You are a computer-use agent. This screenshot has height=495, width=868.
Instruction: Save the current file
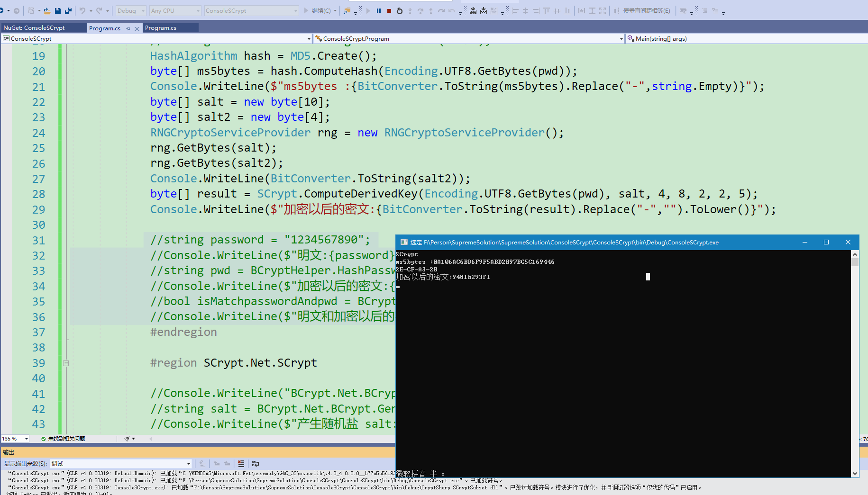point(58,11)
